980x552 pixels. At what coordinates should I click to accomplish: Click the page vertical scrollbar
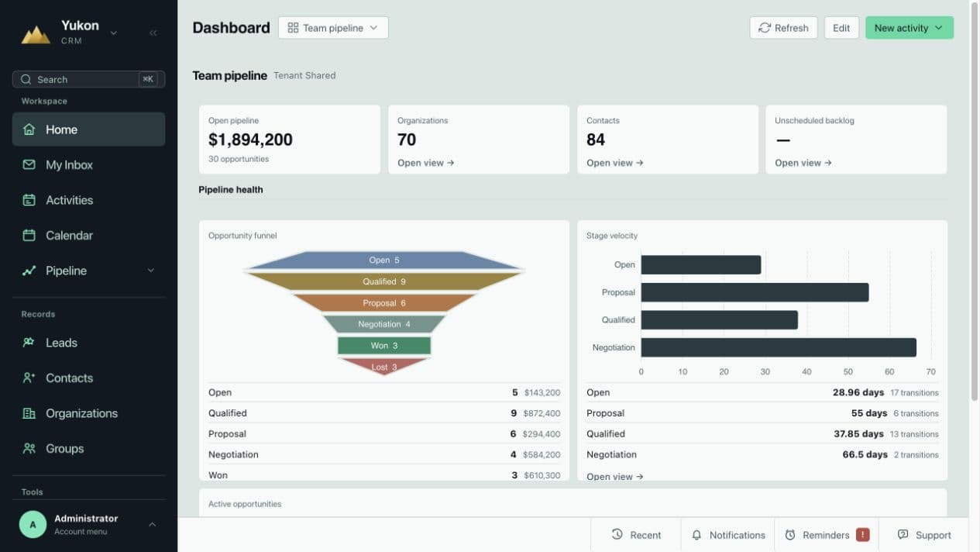pos(975,202)
